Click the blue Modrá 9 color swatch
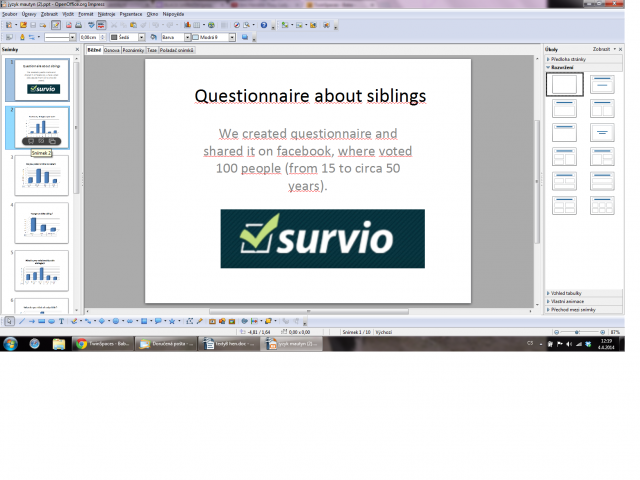Image resolution: width=640 pixels, height=480 pixels. point(196,38)
